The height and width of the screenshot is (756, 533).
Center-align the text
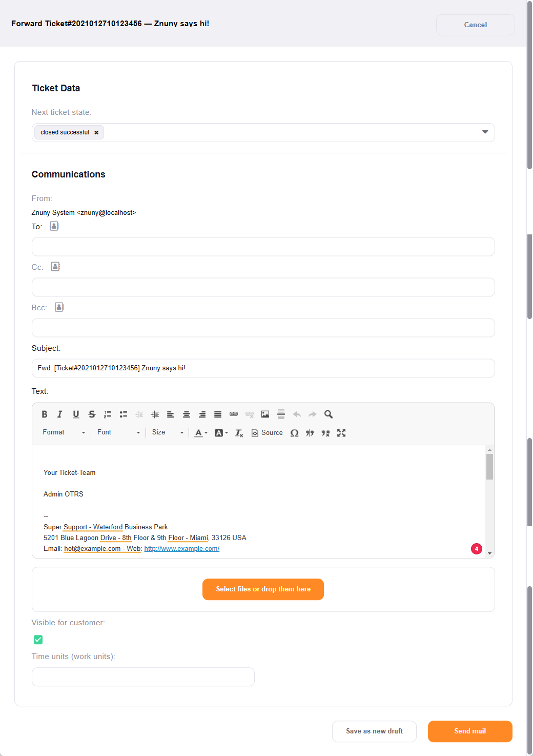click(187, 414)
